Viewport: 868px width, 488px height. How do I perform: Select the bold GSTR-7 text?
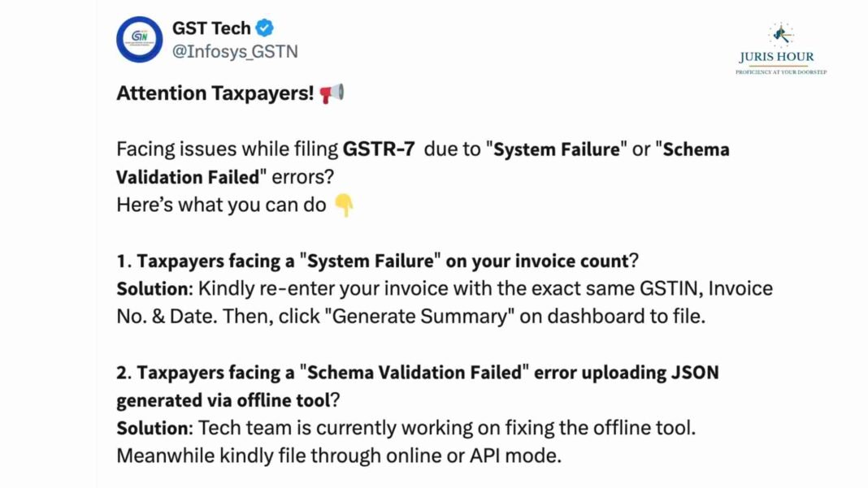(377, 149)
